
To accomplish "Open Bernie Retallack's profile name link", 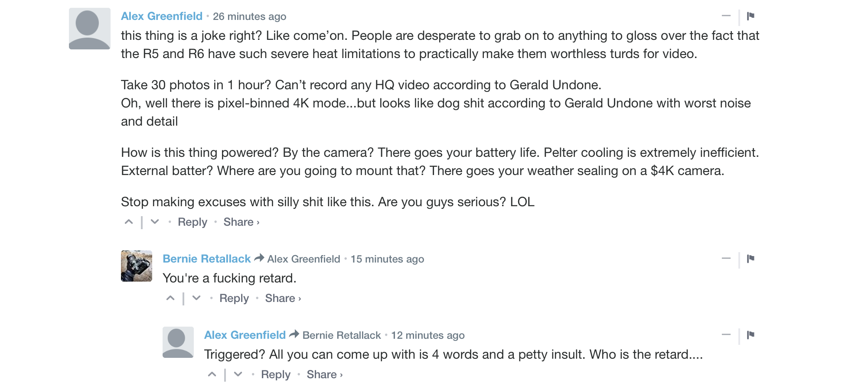I will click(x=207, y=259).
